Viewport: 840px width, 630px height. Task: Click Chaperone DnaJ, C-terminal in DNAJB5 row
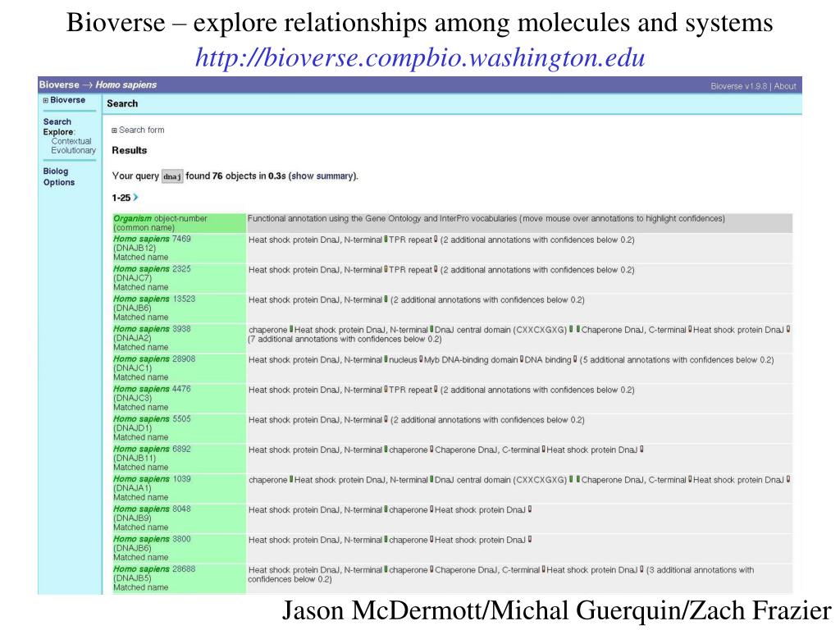[x=487, y=570]
